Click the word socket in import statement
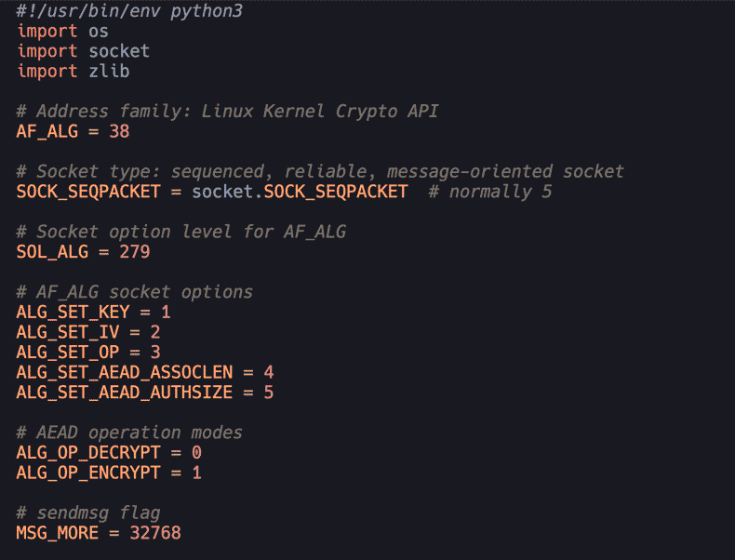The height and width of the screenshot is (560, 735). pos(119,51)
